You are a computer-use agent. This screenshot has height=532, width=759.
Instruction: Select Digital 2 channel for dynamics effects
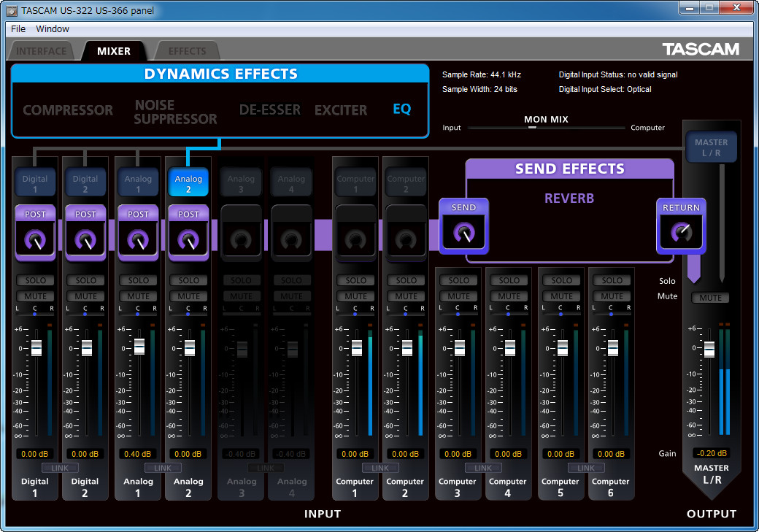click(85, 182)
